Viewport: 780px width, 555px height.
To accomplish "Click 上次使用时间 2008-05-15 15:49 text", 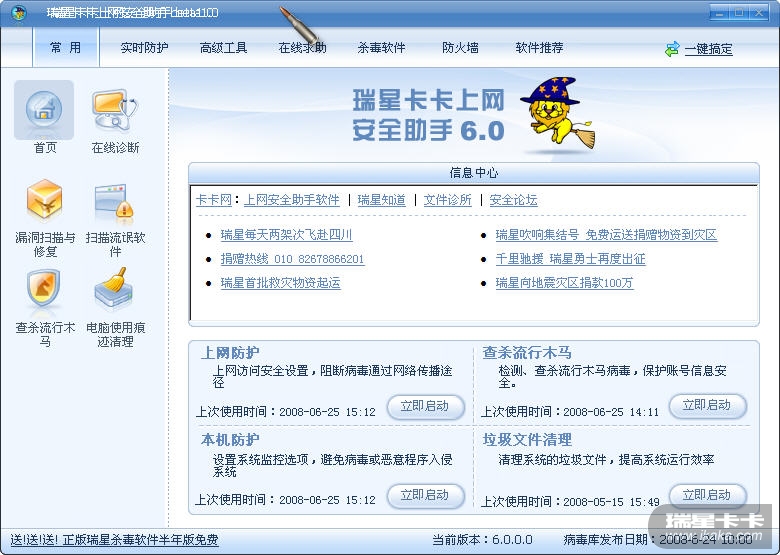I will pyautogui.click(x=570, y=501).
